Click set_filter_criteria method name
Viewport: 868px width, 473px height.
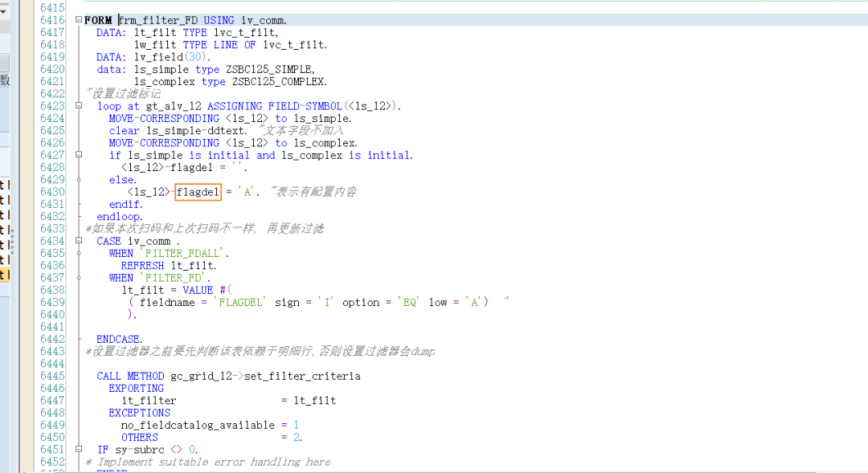click(302, 376)
